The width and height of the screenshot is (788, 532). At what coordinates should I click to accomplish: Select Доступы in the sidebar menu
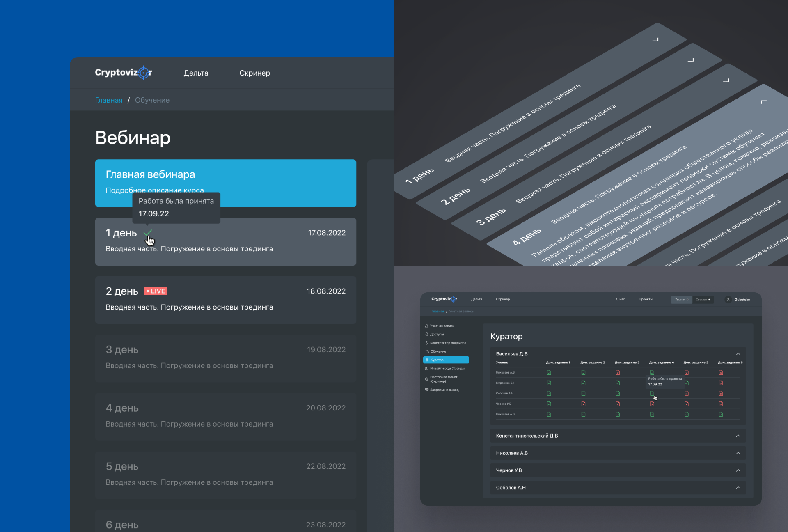437,334
